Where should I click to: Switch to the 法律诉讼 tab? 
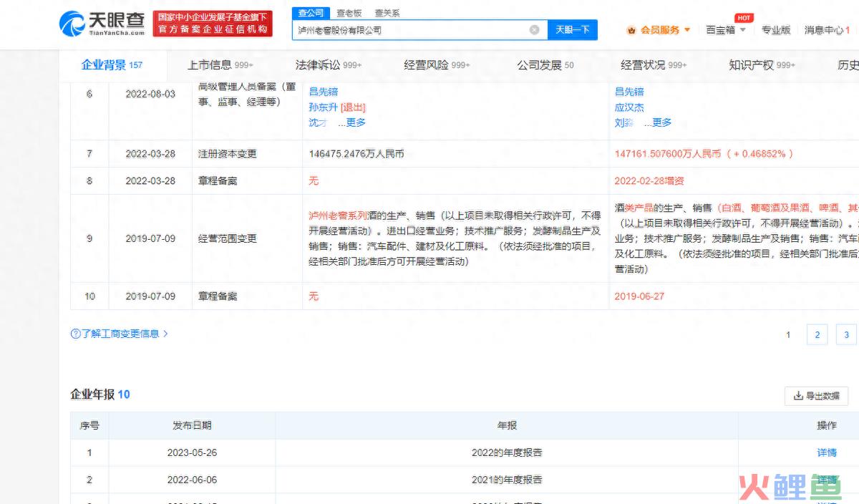(329, 65)
